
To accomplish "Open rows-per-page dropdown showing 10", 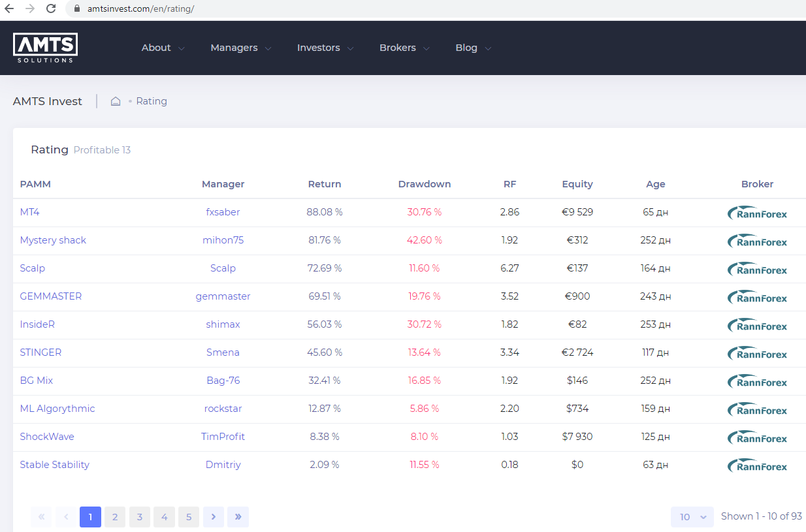I will point(692,517).
